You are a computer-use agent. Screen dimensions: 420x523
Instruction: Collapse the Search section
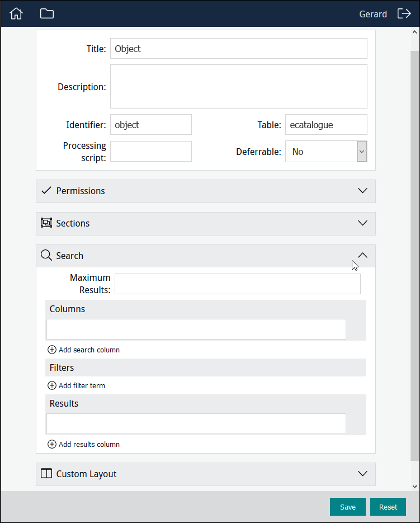362,256
